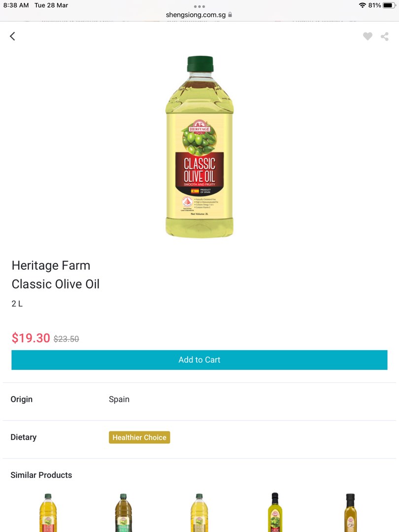Select the date Tue 28 Mar
399x532 pixels.
pyautogui.click(x=51, y=5)
